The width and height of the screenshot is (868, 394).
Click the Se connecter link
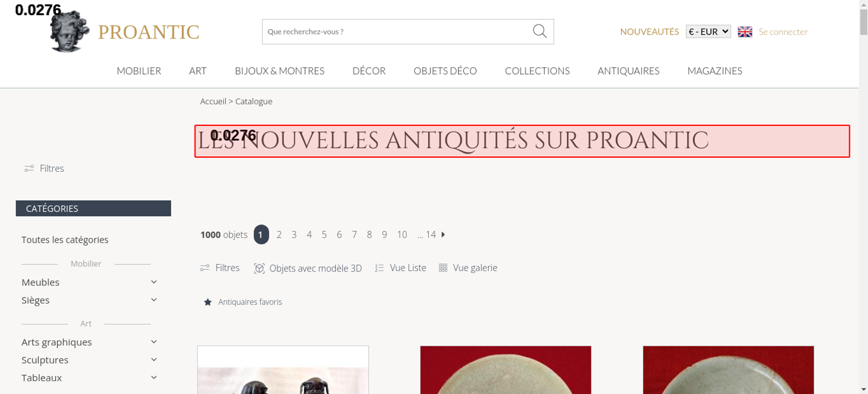coord(783,32)
